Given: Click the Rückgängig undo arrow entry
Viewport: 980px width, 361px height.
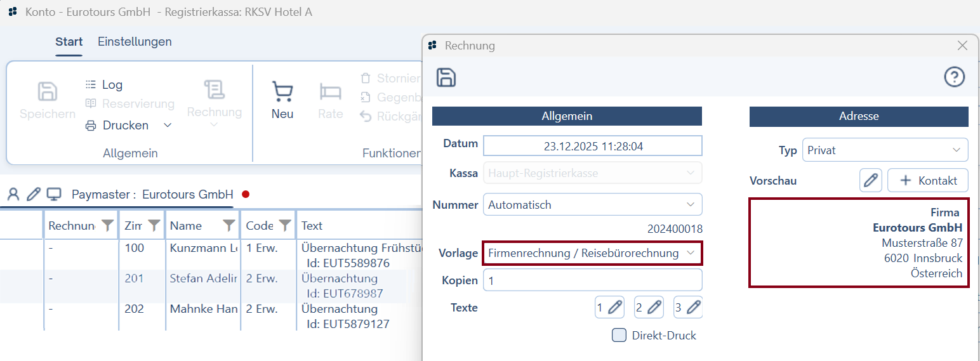Looking at the screenshot, I should pyautogui.click(x=390, y=116).
